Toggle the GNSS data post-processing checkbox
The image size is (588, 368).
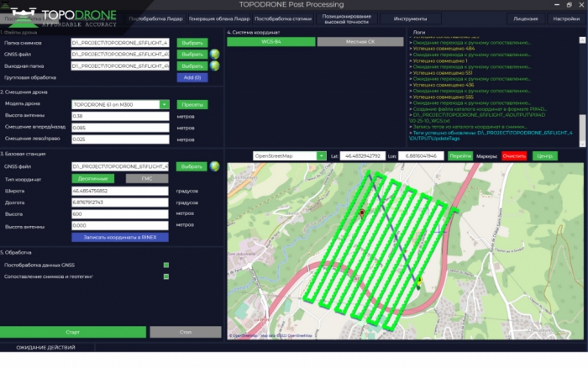pyautogui.click(x=166, y=265)
